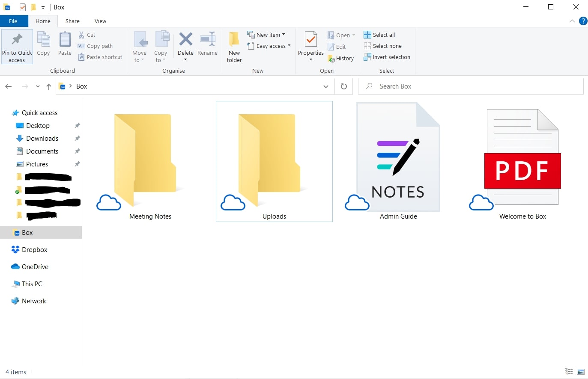Open Help question mark icon
Image resolution: width=588 pixels, height=379 pixels.
(583, 21)
